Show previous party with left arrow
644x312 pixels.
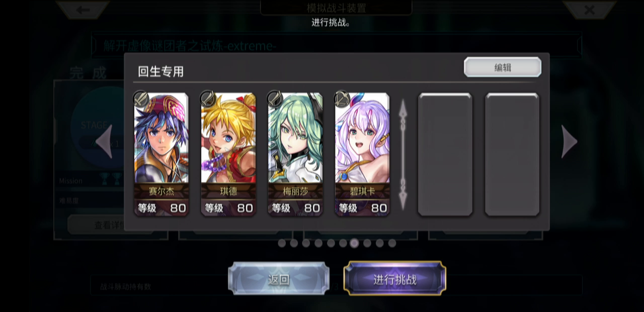click(104, 141)
